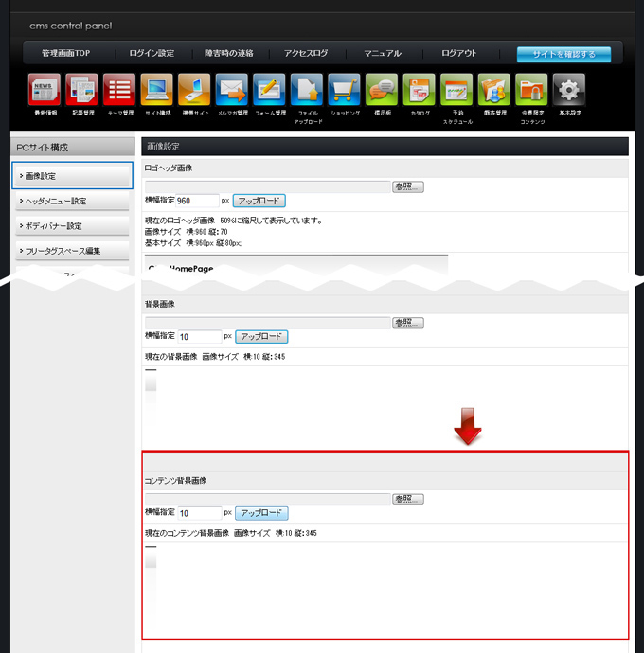Open the 最新情報 news icon
644x653 pixels.
tap(45, 90)
